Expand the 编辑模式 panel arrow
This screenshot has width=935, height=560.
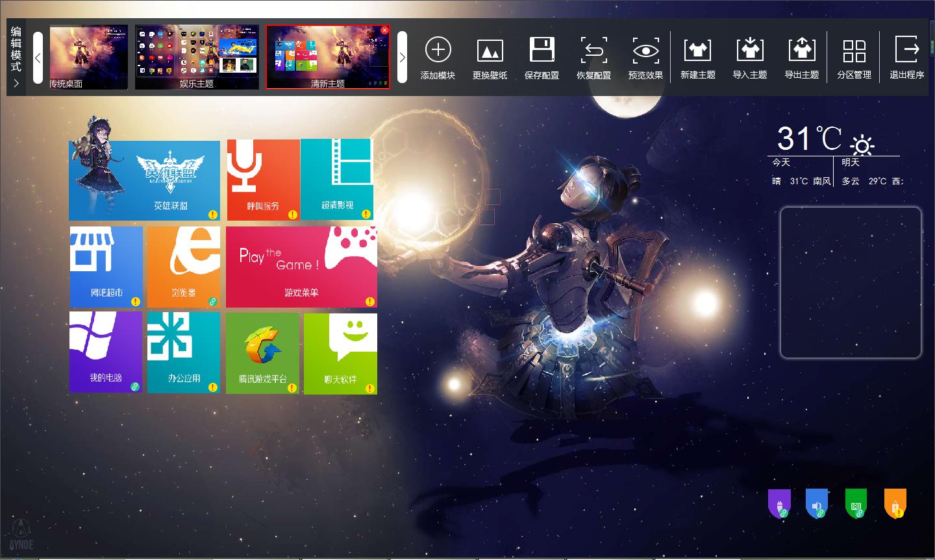coord(16,83)
